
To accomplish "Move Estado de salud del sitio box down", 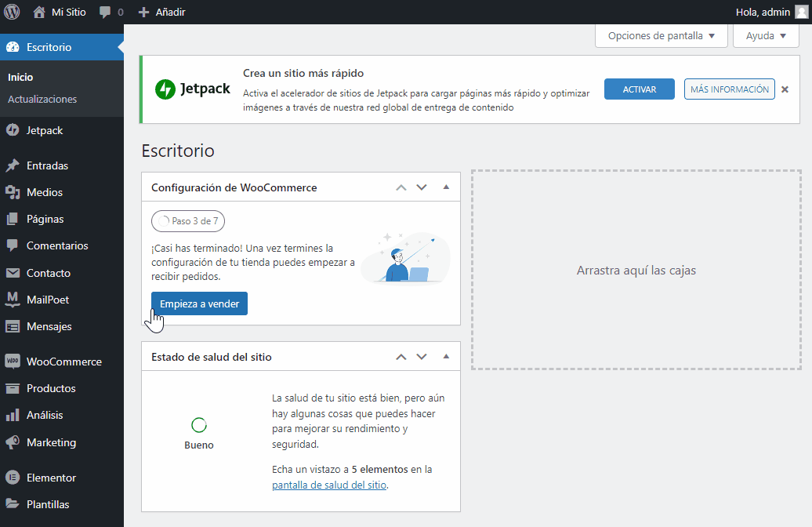I will (422, 357).
